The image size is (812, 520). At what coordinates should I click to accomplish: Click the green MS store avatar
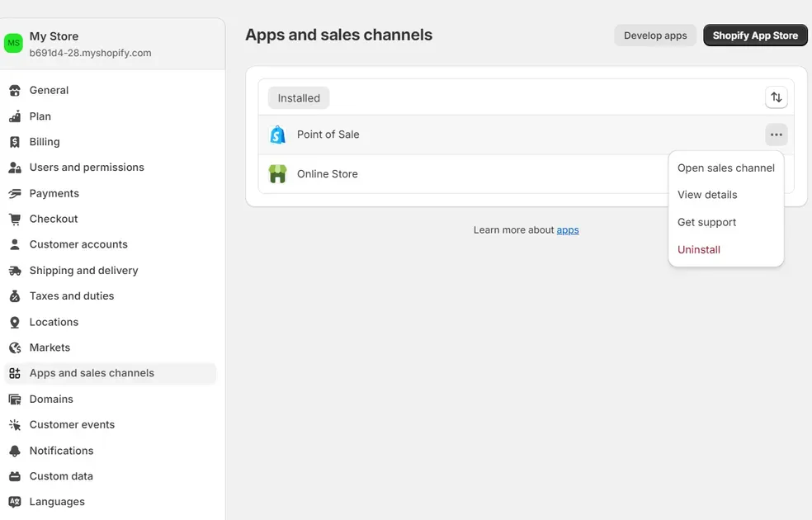[x=14, y=41]
